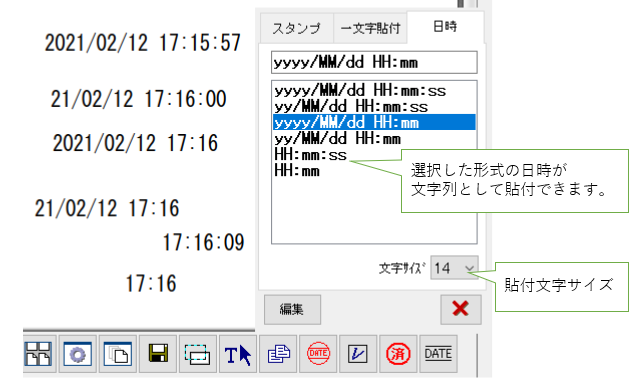This screenshot has height=388, width=643.
Task: Switch to the 一文字貼付 tab
Action: pos(370,28)
